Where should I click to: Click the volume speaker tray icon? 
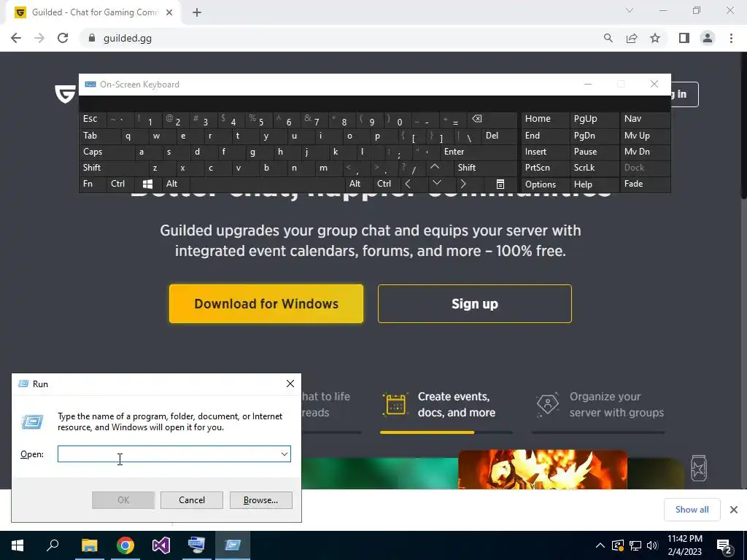coord(652,545)
